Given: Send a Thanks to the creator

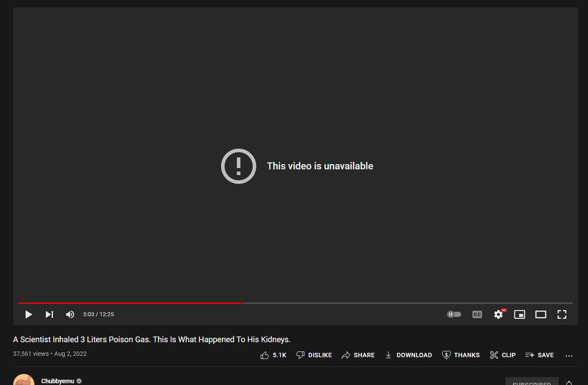Looking at the screenshot, I should click(x=461, y=355).
